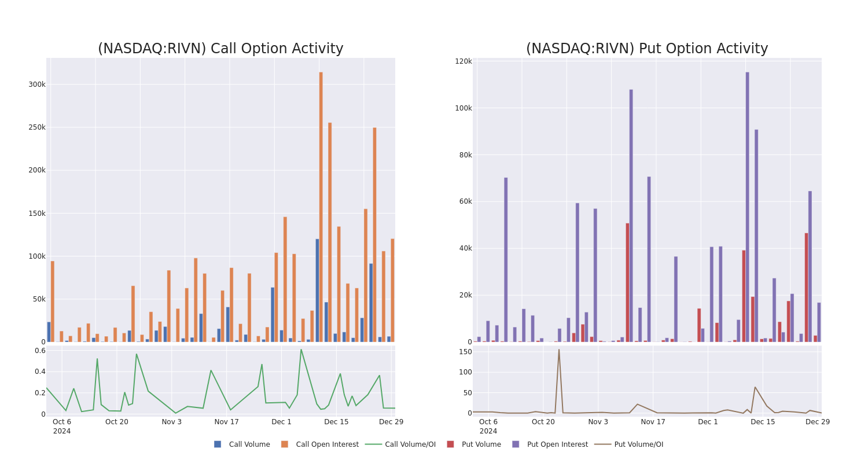Screen dimensions: 868x463
Task: Click Oct 20 date under put chart
Action: pyautogui.click(x=543, y=422)
